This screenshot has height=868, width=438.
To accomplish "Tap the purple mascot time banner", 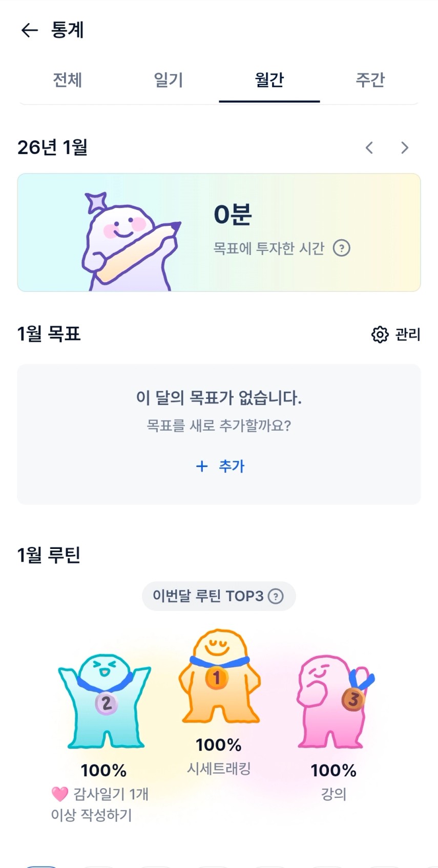I will coord(219,232).
